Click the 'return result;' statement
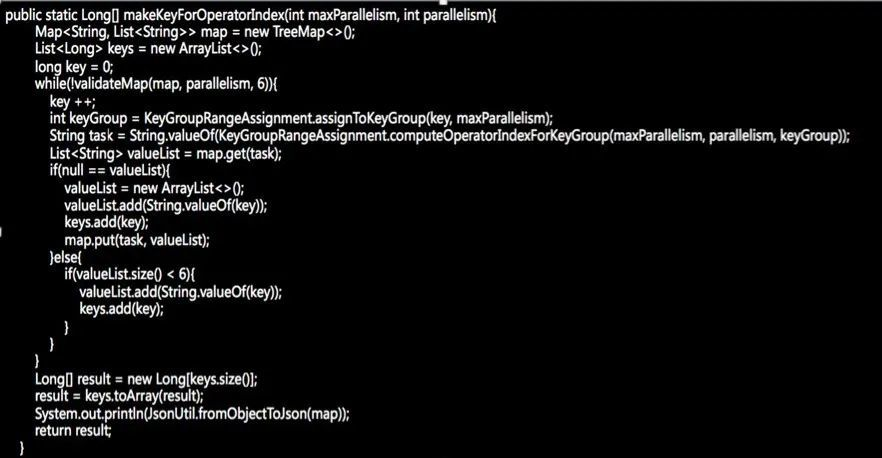Screen dimensions: 882x458 tap(73, 431)
